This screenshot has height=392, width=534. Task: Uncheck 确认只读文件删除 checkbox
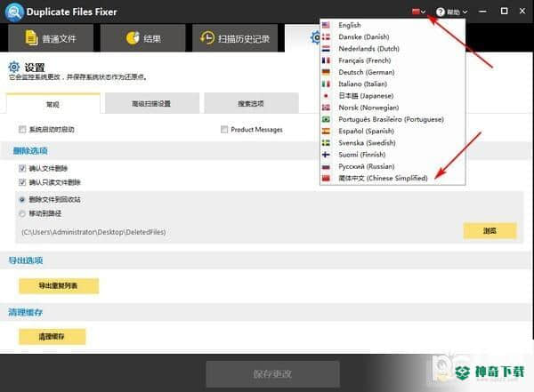pyautogui.click(x=22, y=182)
